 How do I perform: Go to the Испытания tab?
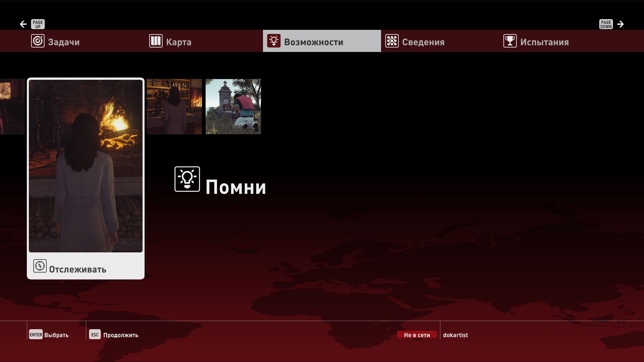click(x=544, y=42)
